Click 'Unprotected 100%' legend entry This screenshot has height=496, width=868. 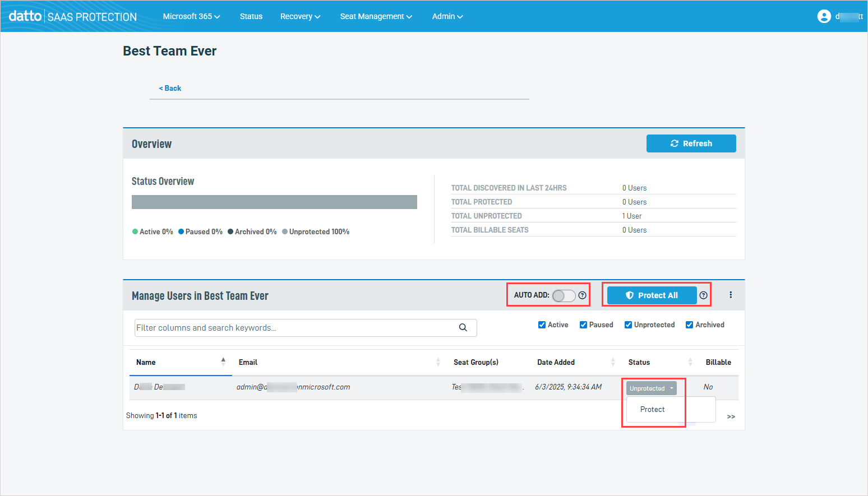pyautogui.click(x=316, y=231)
